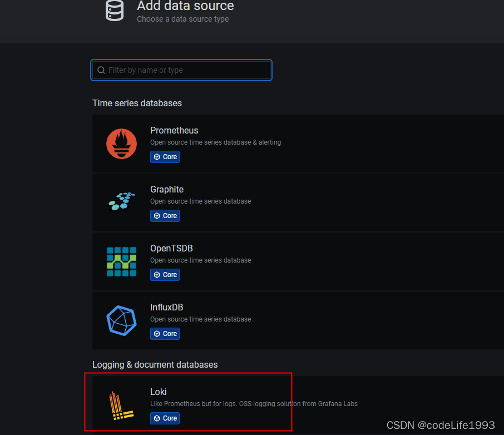Select the Loki data source title
Viewport: 504px width, 435px height.
(x=159, y=392)
